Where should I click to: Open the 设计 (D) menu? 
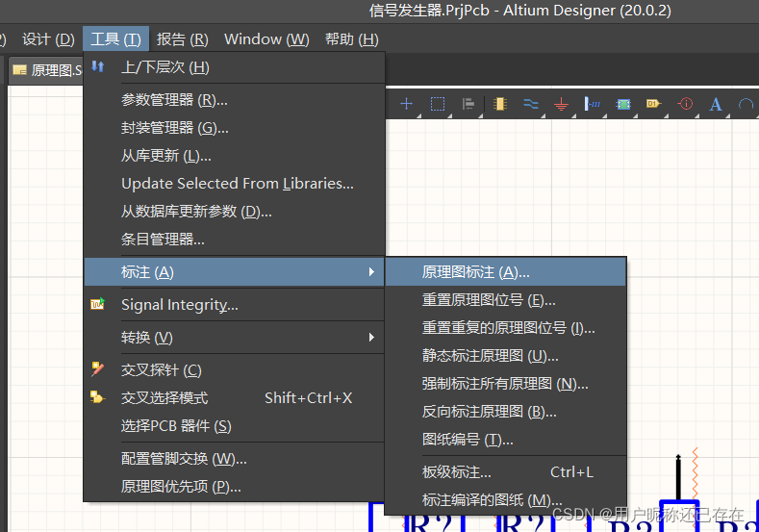(x=48, y=39)
